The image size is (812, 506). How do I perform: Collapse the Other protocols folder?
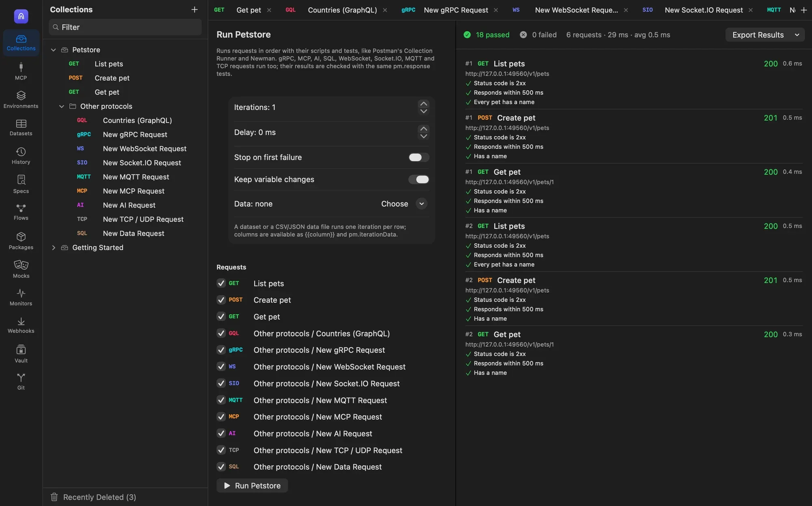[x=61, y=106]
